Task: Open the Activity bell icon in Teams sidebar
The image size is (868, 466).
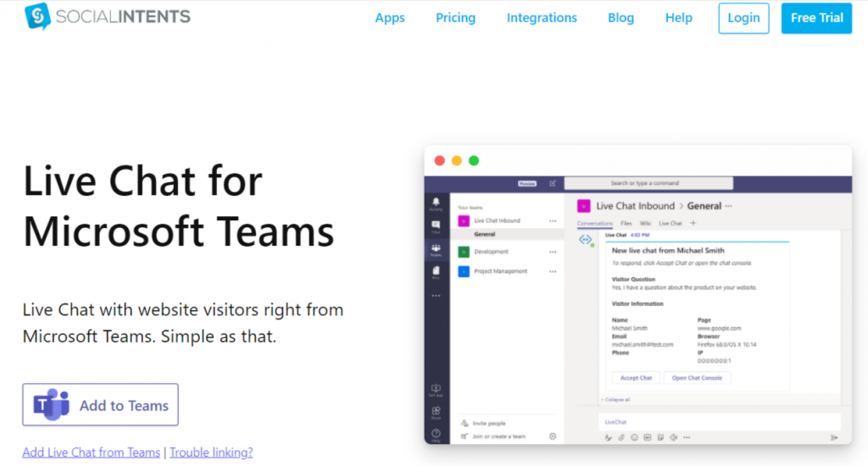Action: tap(436, 204)
